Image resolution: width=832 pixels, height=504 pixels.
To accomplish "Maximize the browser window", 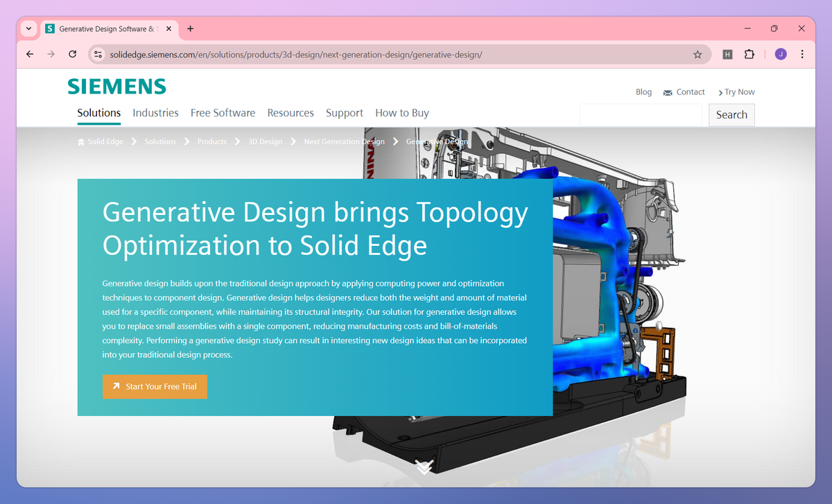I will point(774,29).
